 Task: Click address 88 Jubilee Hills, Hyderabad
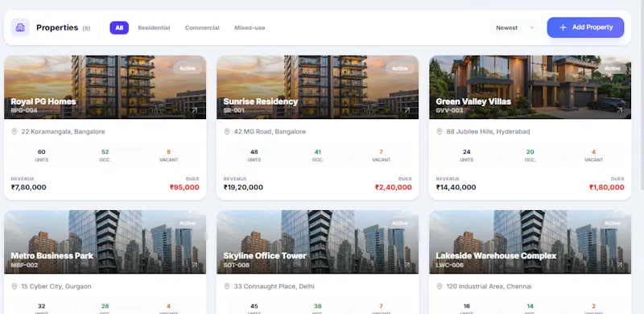click(488, 131)
